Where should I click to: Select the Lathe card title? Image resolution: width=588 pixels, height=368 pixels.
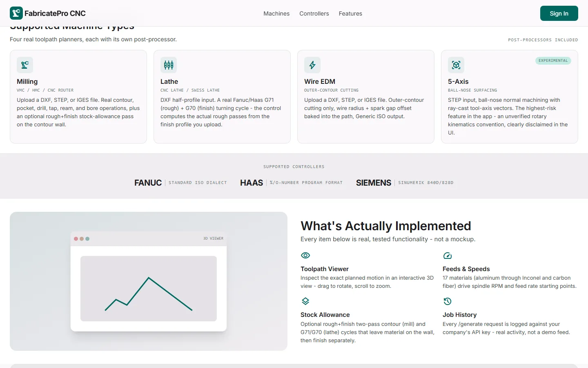169,82
